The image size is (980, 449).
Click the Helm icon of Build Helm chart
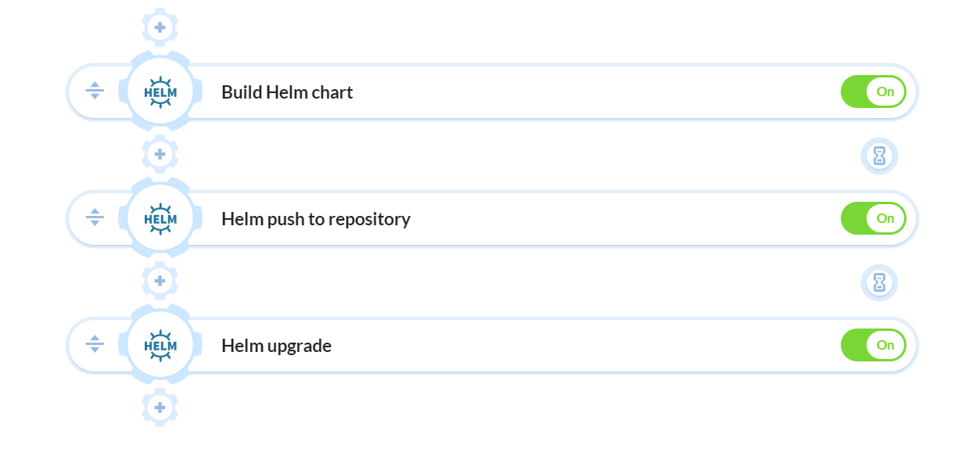click(160, 92)
